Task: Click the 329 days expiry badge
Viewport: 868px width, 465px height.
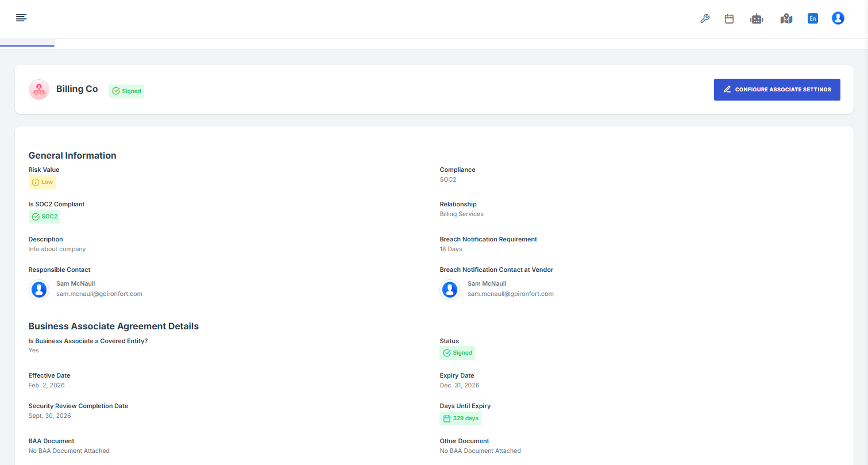Action: coord(460,418)
